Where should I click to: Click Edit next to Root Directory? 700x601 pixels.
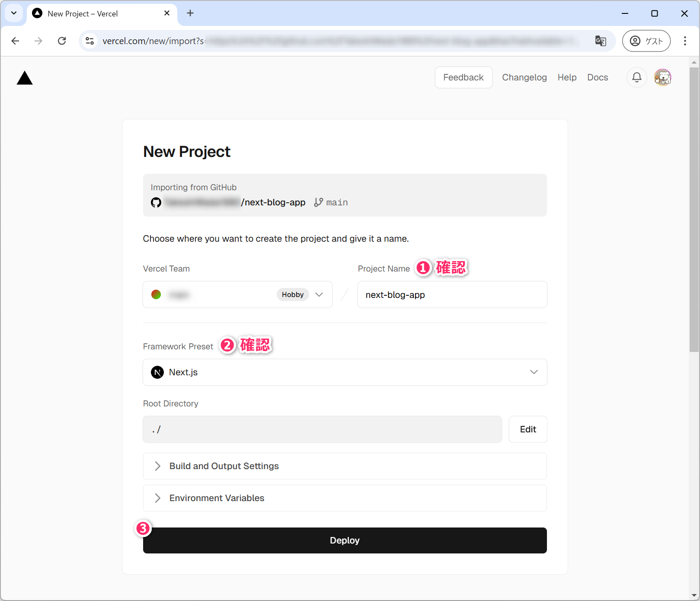pos(527,429)
